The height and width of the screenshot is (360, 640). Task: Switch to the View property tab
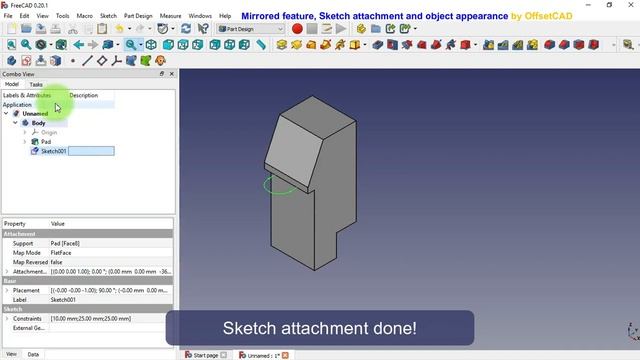(11, 354)
